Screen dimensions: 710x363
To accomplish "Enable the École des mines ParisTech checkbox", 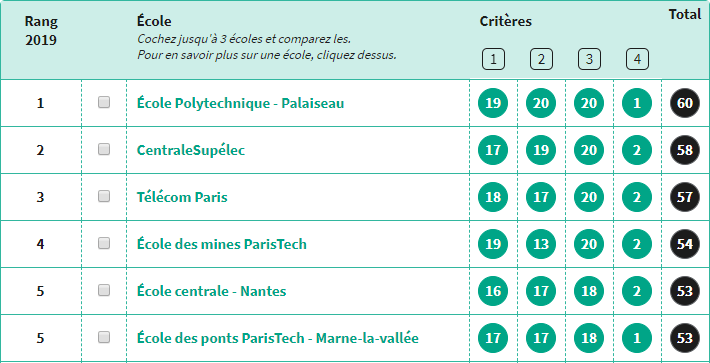I will click(x=104, y=243).
